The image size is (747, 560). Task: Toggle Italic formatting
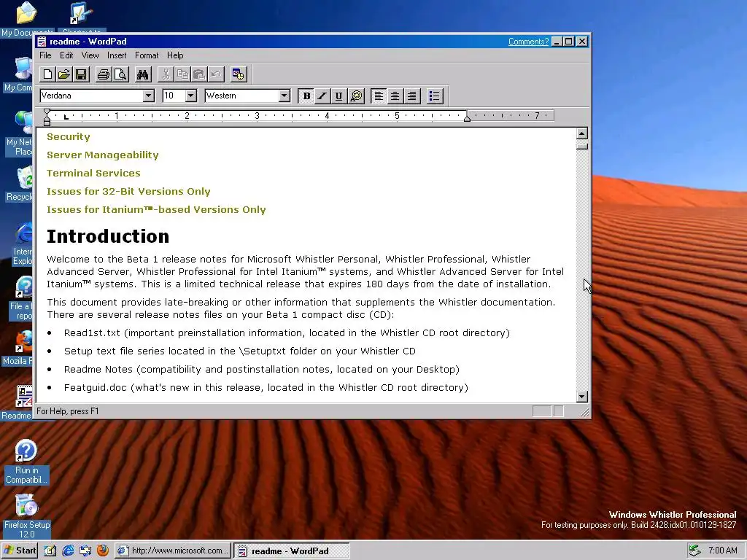click(x=322, y=96)
